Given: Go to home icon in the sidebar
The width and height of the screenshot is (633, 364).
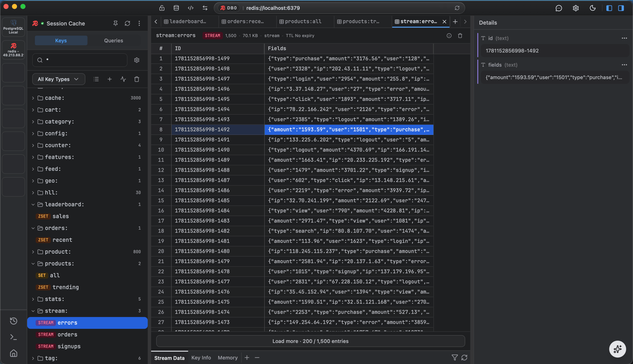Looking at the screenshot, I should 14,353.
